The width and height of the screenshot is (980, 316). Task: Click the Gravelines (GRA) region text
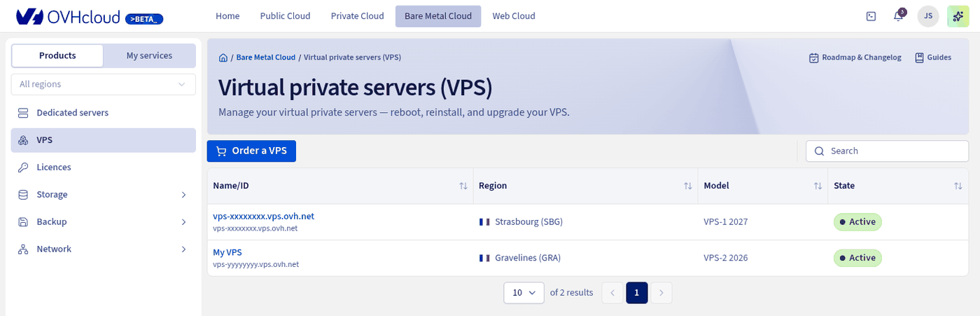tap(528, 258)
